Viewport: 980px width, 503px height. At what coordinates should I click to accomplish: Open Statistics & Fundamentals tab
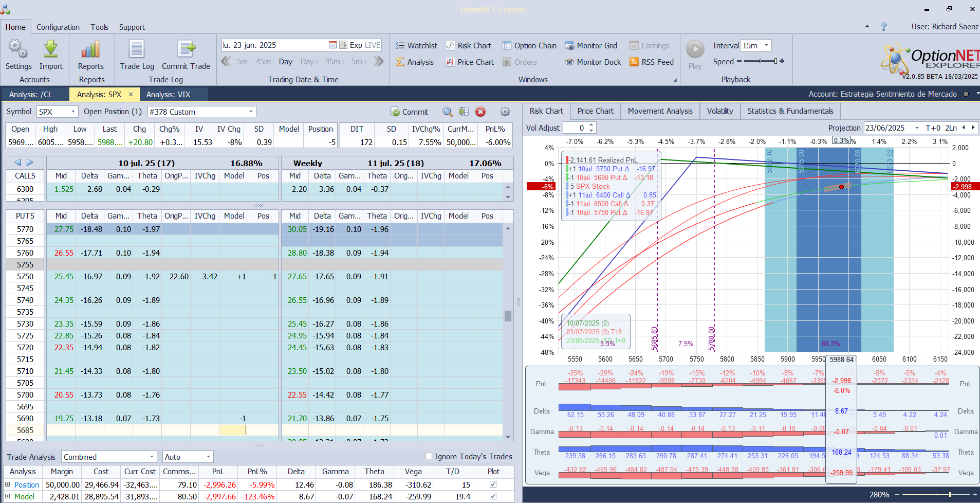pyautogui.click(x=790, y=111)
